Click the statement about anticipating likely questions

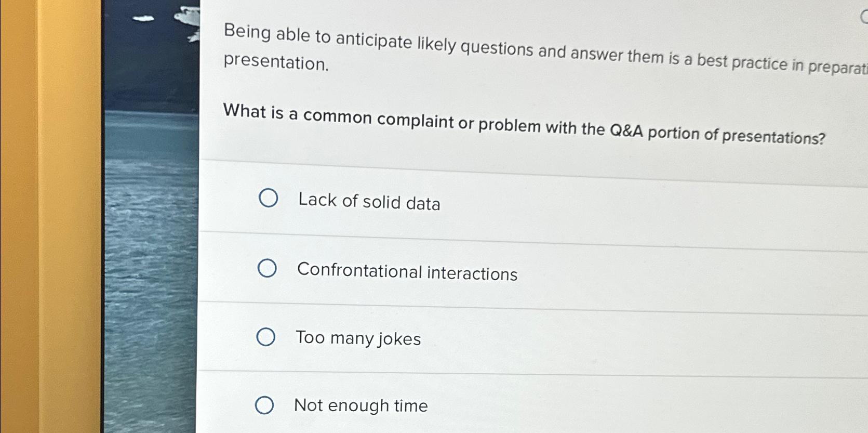coord(468,47)
